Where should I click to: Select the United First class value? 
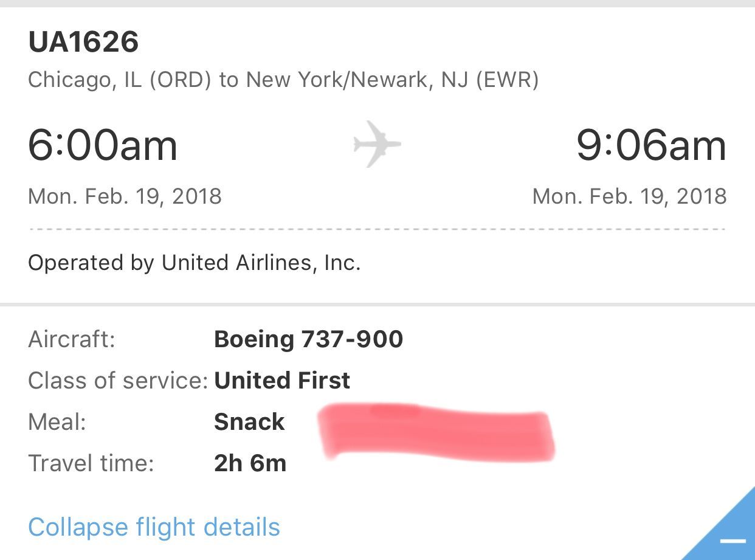[x=282, y=381]
